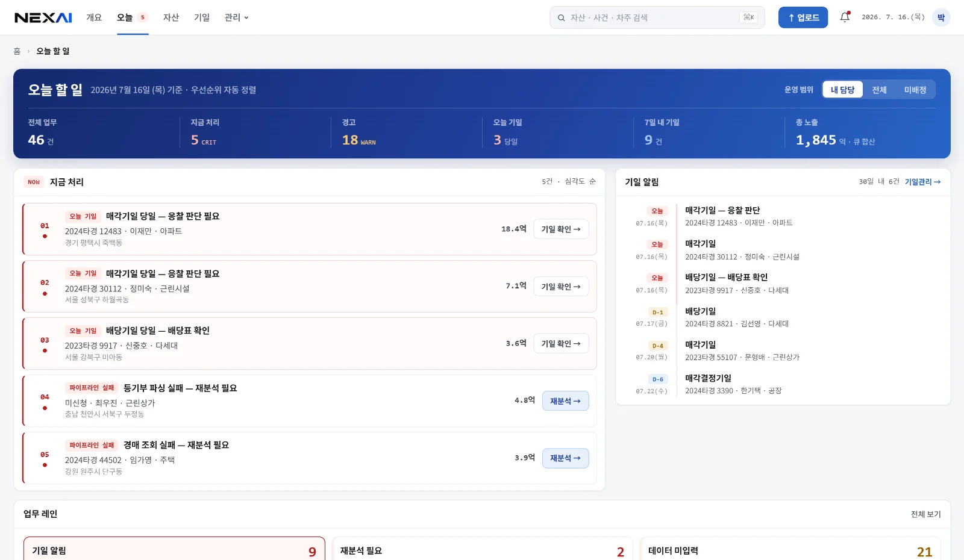Open task 01 매각기일 당일 title
964x560 pixels.
coord(163,216)
